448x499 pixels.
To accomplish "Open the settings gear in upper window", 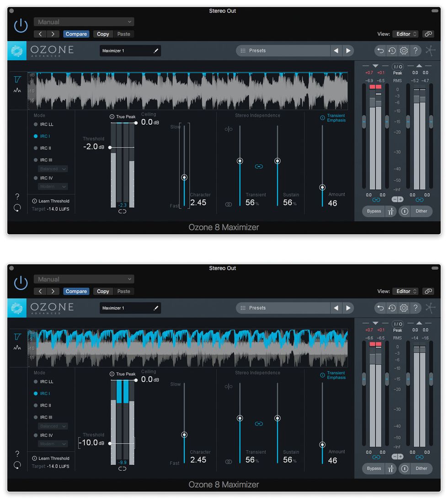I will pos(404,51).
